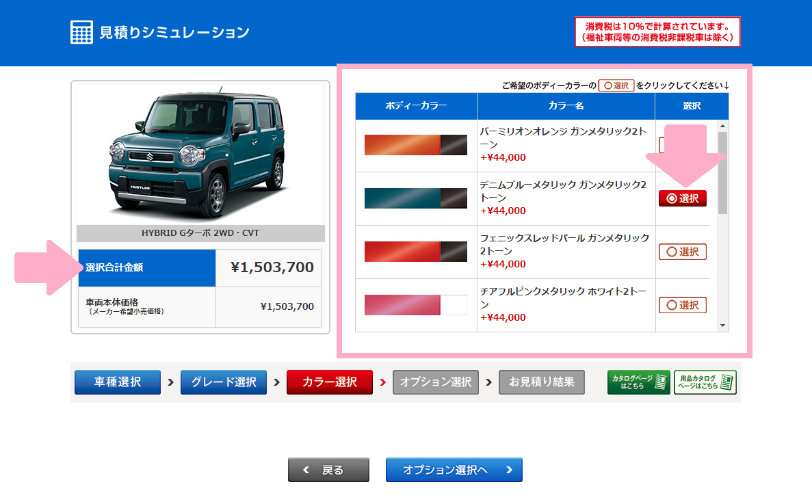Go to 車種選択 step

click(118, 382)
